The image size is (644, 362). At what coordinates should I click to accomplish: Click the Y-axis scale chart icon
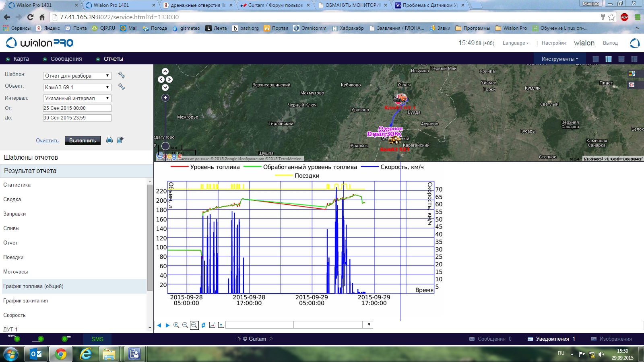[x=221, y=325]
